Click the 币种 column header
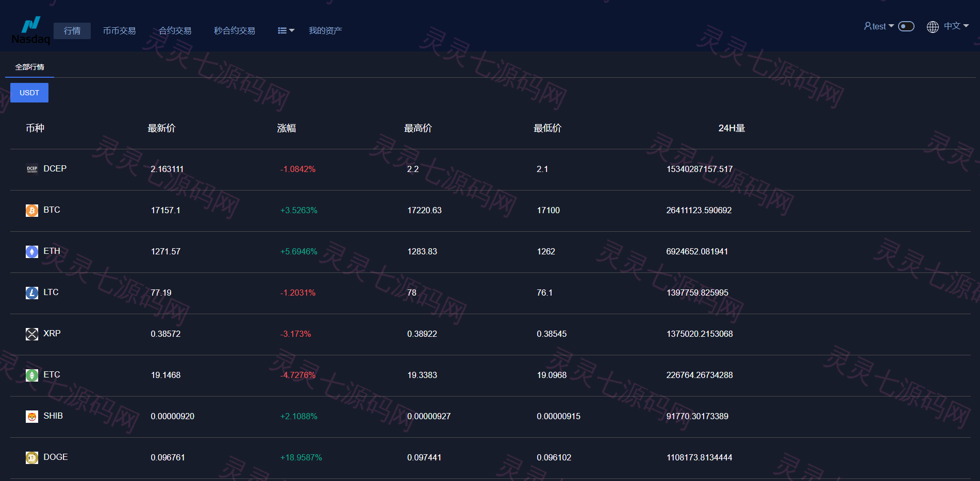 point(35,128)
